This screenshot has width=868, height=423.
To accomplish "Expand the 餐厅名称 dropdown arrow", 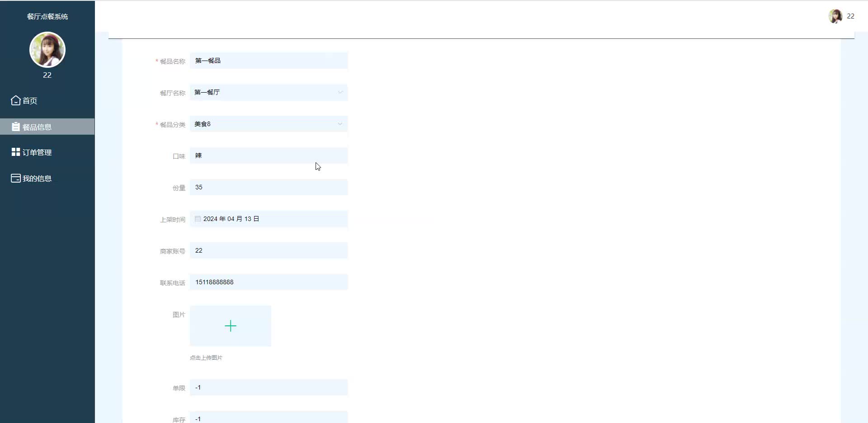I will tap(340, 92).
